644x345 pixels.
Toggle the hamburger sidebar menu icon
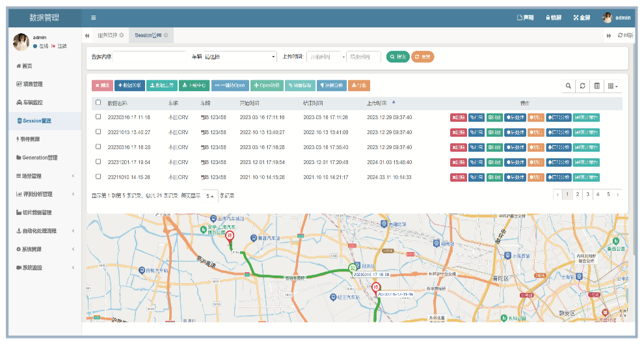click(93, 18)
